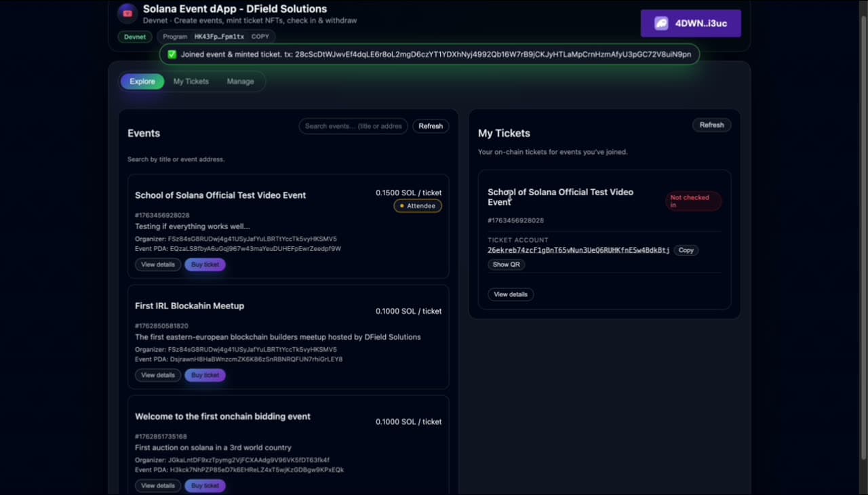Click the joined event transaction notification text
This screenshot has width=868, height=495.
click(436, 54)
